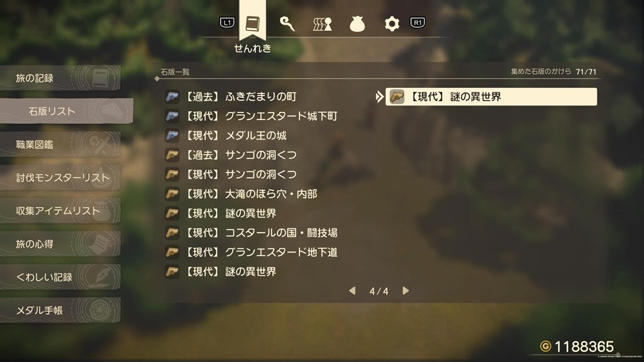The image size is (644, 362).
Task: Go to next page with right arrow
Action: tap(406, 290)
